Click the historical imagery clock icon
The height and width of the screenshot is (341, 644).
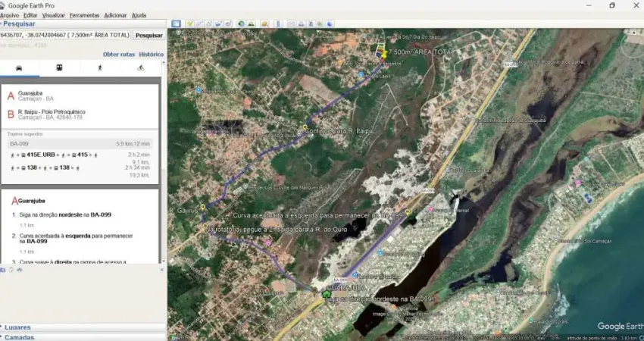tap(241, 24)
